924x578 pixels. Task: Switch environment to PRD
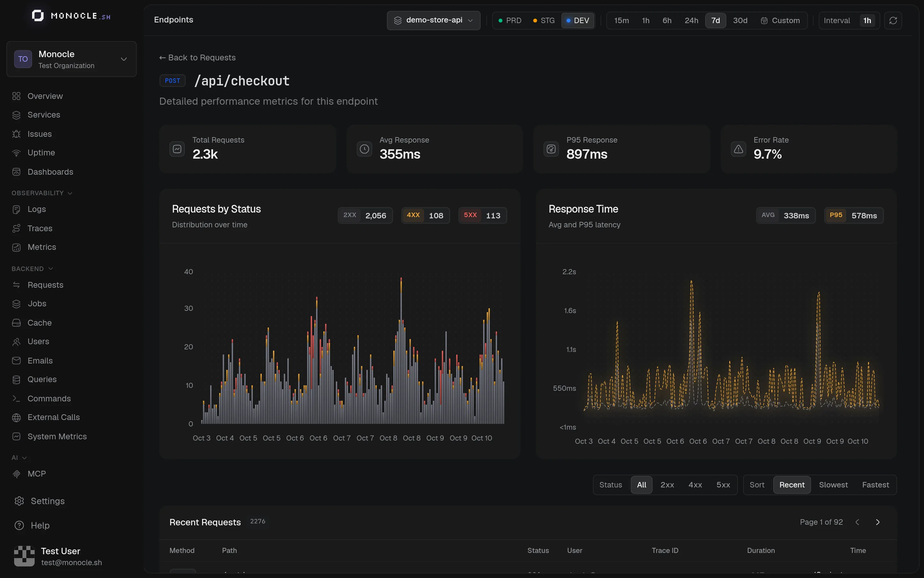(x=510, y=20)
